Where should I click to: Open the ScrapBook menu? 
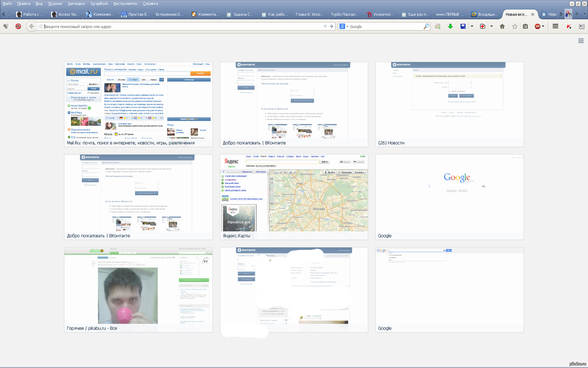(x=99, y=4)
